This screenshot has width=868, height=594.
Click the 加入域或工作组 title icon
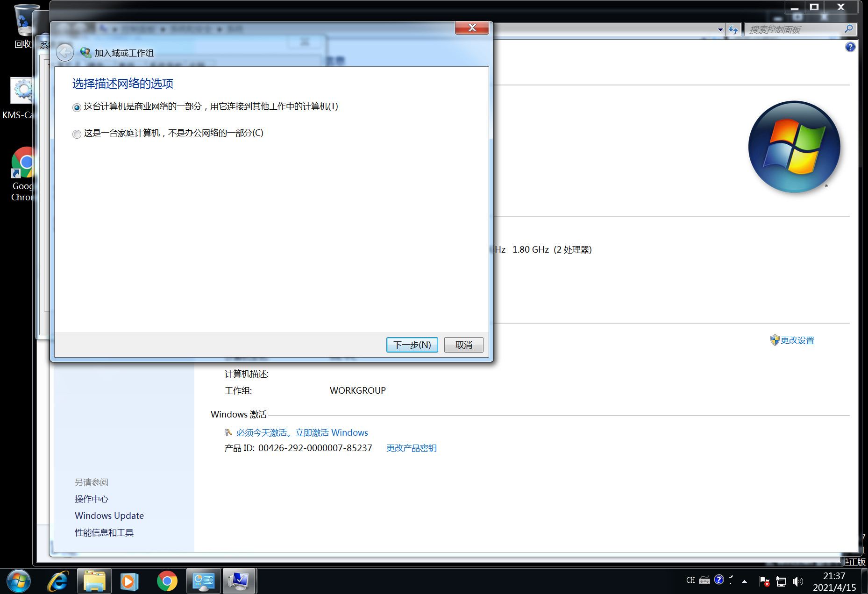85,53
